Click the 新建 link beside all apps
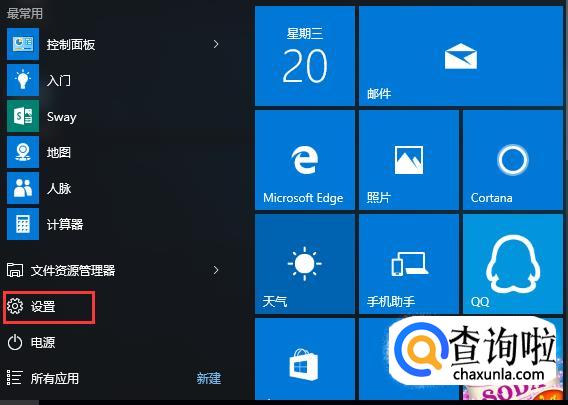 click(209, 379)
